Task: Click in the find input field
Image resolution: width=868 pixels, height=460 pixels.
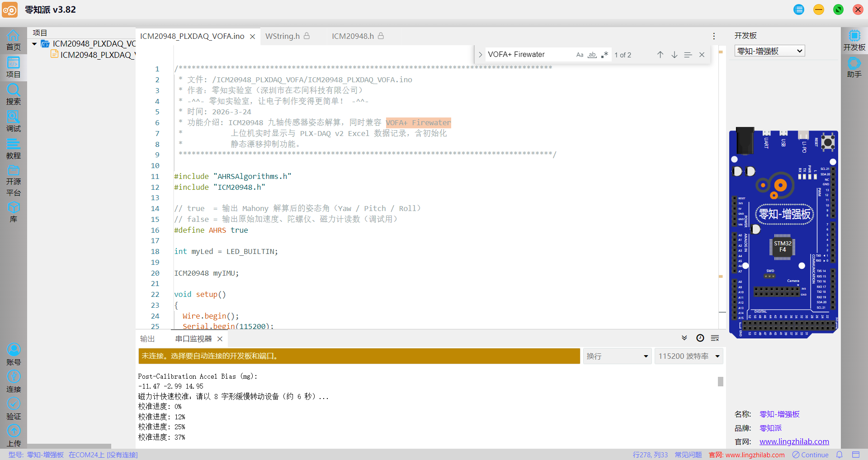Action: coord(529,55)
